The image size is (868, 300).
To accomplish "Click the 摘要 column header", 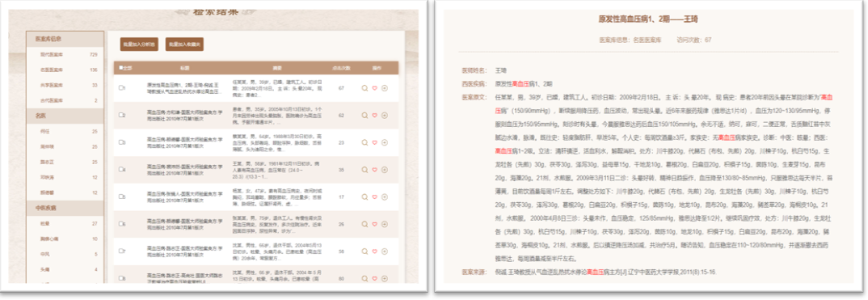I will (x=277, y=68).
